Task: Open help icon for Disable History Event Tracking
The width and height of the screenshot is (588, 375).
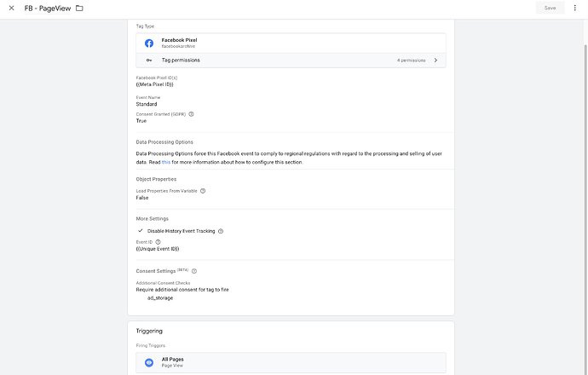Action: click(221, 231)
